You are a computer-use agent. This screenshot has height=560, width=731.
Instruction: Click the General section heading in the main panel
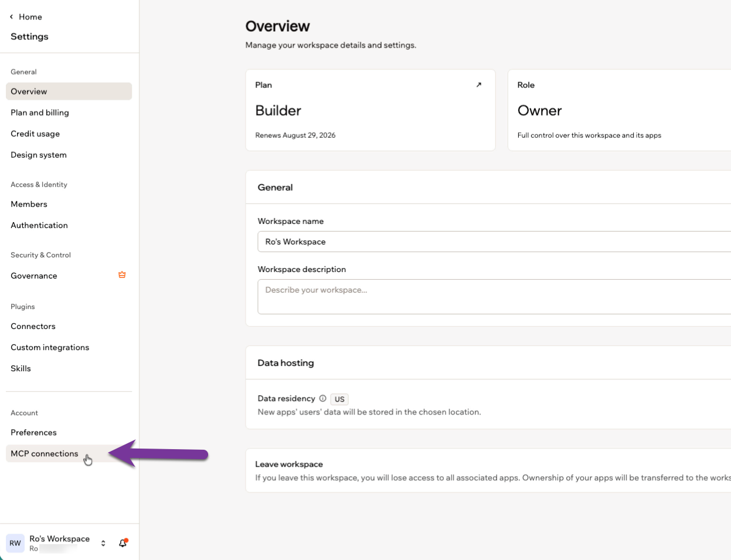[275, 187]
